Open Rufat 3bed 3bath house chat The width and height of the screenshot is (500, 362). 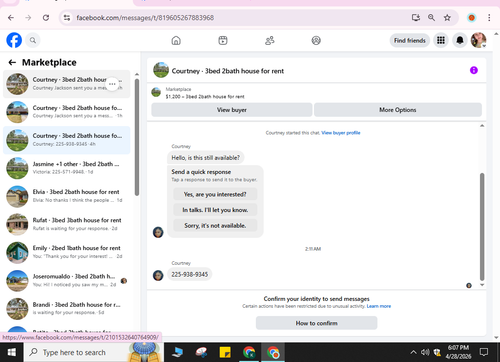(x=66, y=224)
